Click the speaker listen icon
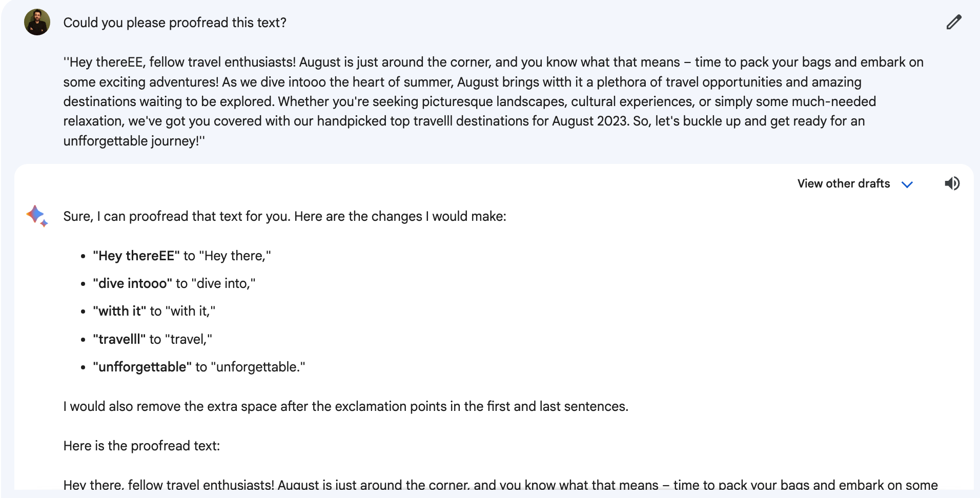 click(x=952, y=183)
